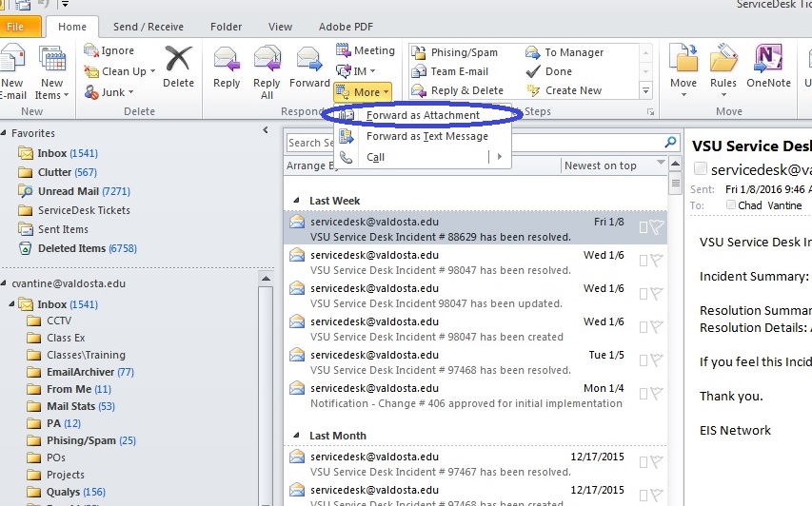Select Forward as Attachment menu item

coord(423,115)
